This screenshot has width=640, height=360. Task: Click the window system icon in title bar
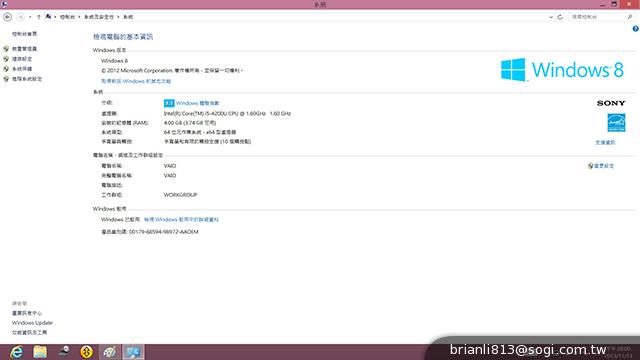coord(4,4)
